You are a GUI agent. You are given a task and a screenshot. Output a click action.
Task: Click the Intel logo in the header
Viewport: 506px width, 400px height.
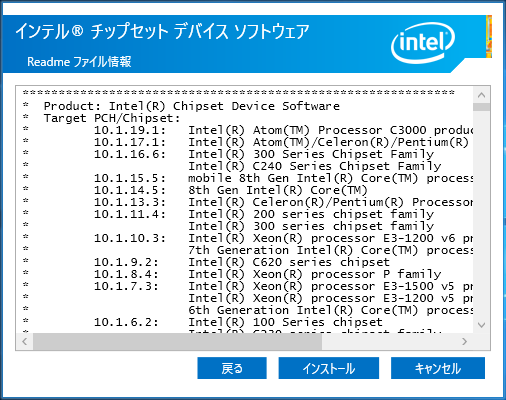click(422, 43)
